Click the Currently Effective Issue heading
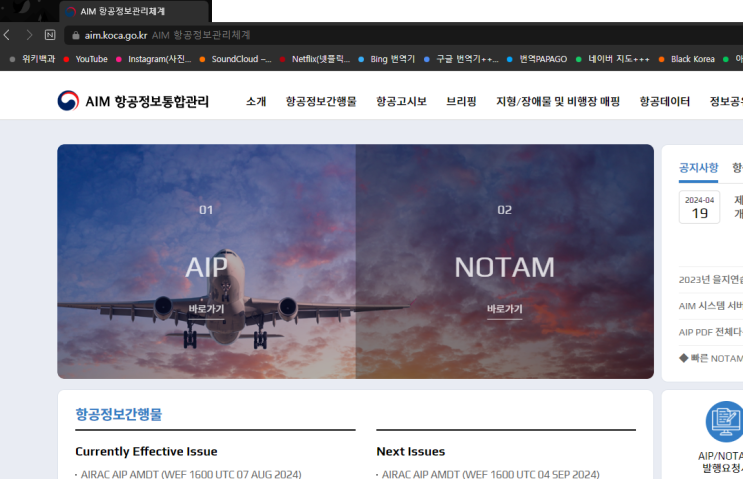 tap(146, 452)
